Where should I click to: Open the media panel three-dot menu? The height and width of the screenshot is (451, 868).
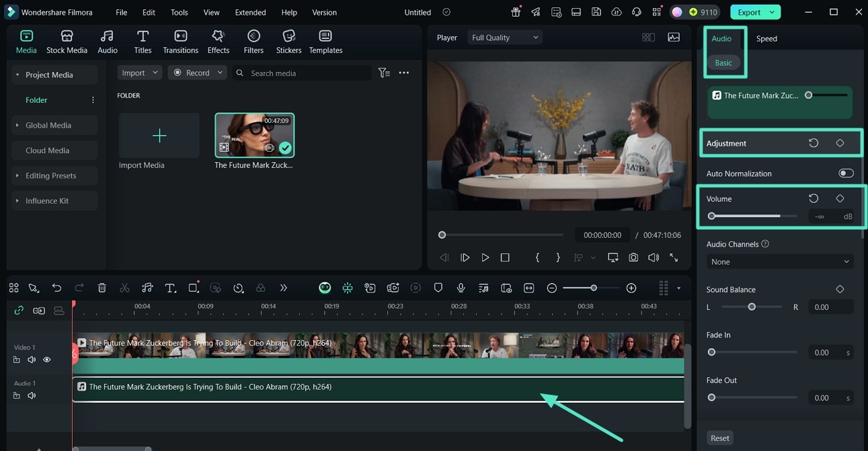(404, 73)
